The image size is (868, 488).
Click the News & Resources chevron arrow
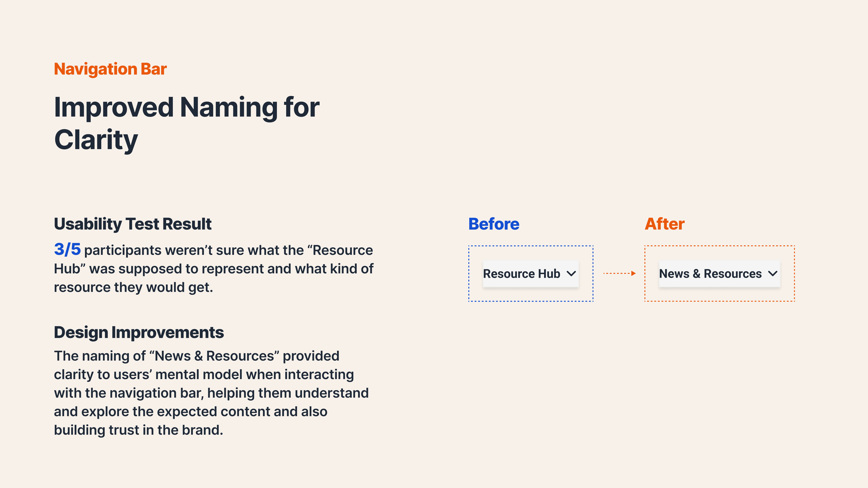[773, 273]
